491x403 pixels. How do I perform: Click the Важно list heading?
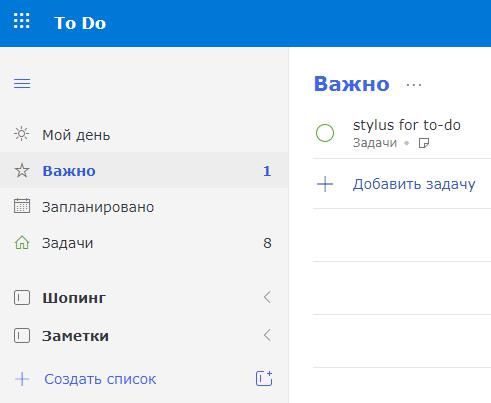tap(352, 84)
